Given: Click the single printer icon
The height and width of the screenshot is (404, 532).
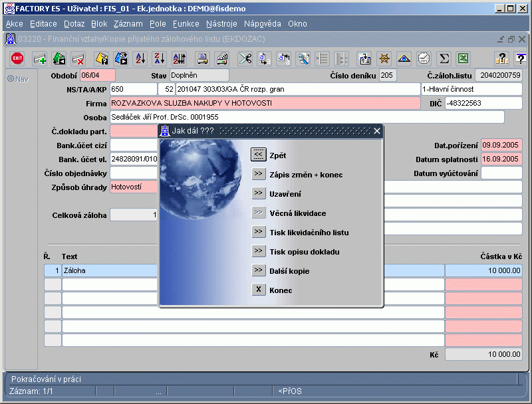Looking at the screenshot, I should (203, 58).
